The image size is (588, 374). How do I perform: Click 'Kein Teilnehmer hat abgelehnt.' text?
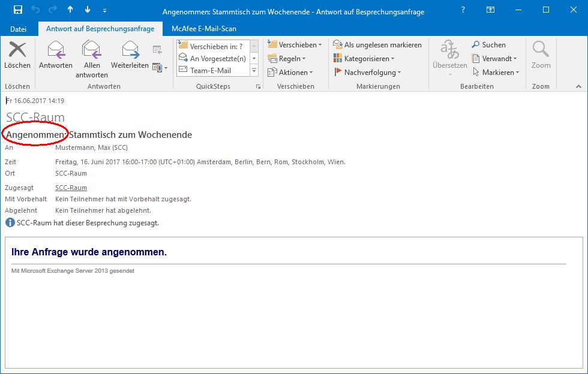[103, 210]
